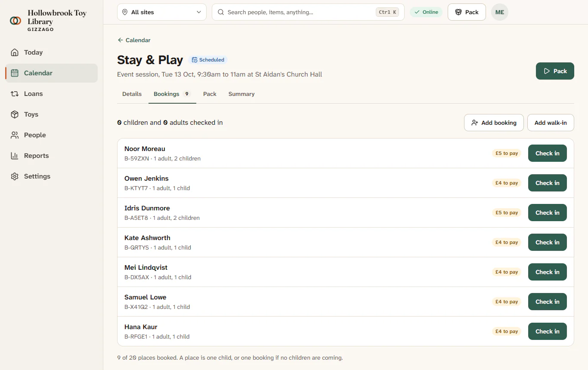Open People via the users icon

[x=15, y=135]
